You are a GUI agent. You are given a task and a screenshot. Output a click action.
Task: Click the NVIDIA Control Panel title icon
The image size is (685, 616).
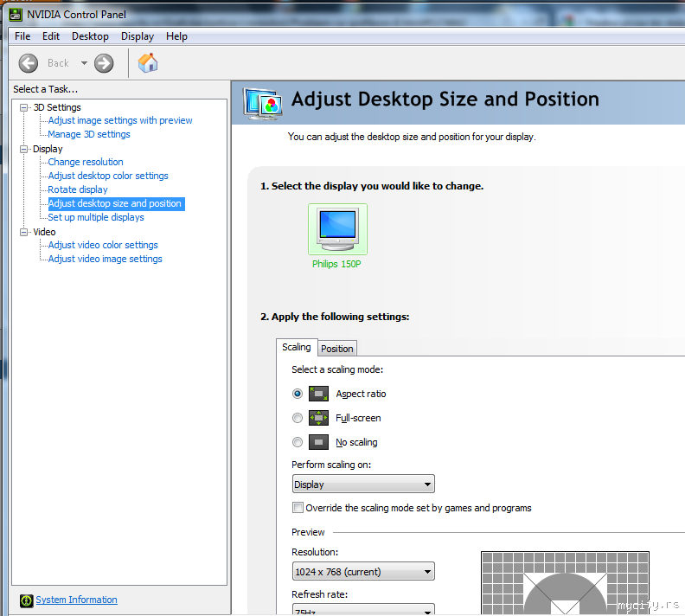pos(16,15)
